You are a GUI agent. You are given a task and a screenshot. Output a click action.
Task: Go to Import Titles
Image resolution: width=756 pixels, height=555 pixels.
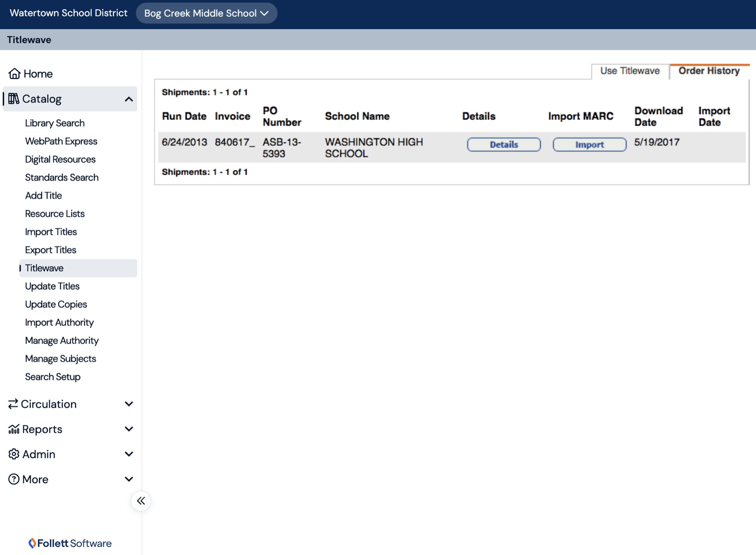(51, 232)
